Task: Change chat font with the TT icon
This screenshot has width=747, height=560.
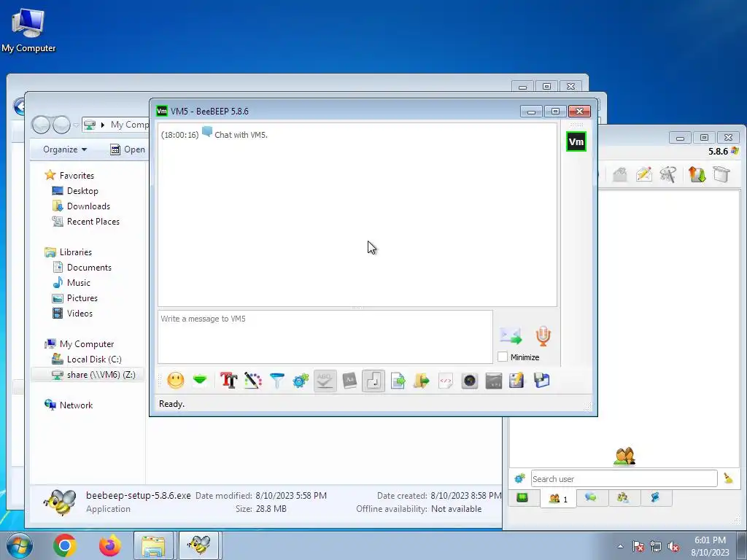Action: pos(228,381)
